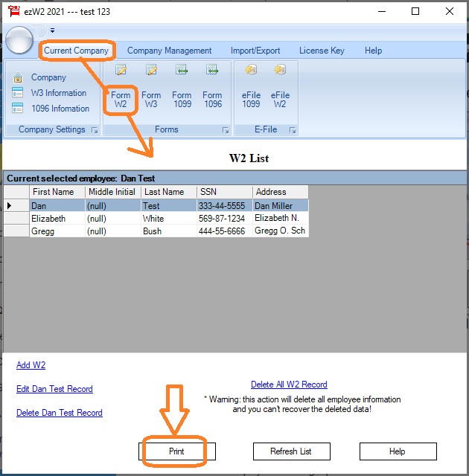Screen dimensions: 469x476
Task: Switch to the Company Management tab
Action: [169, 51]
